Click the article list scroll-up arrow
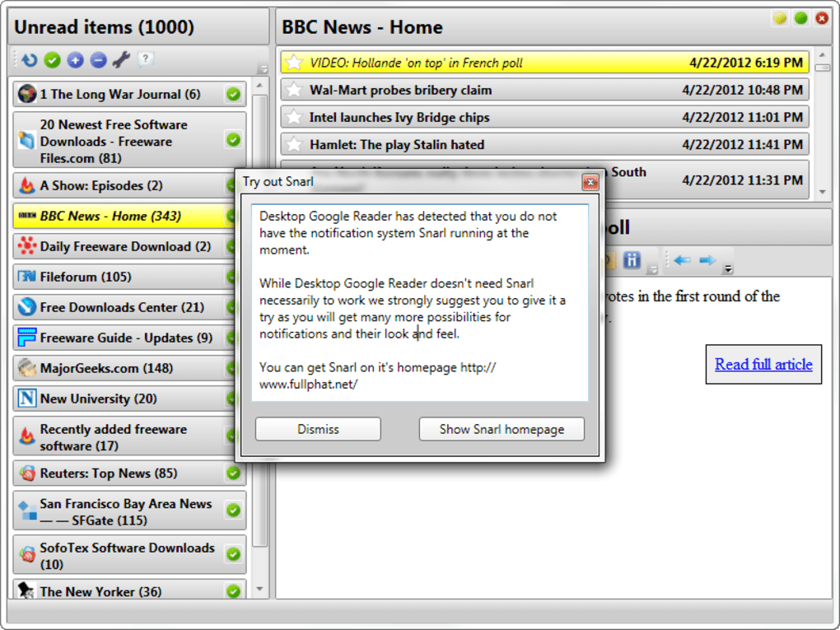This screenshot has width=840, height=630. tap(822, 54)
